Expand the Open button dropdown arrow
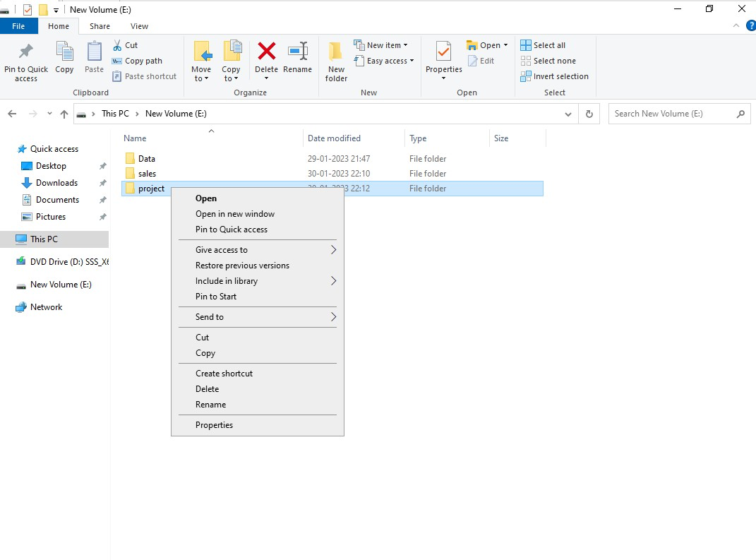The height and width of the screenshot is (560, 756). [506, 45]
